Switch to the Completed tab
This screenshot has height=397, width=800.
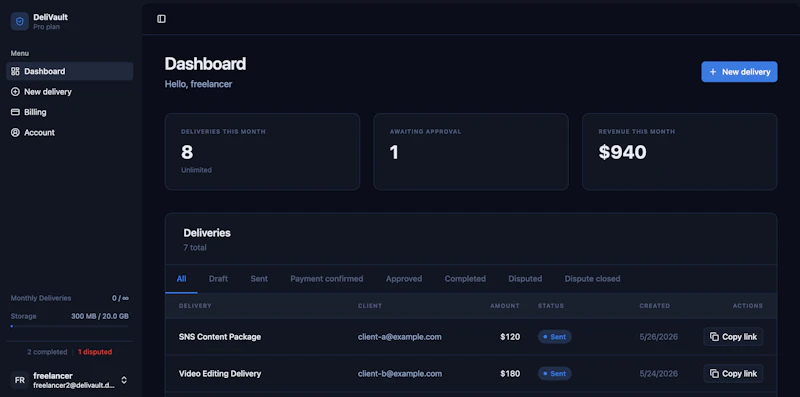465,279
